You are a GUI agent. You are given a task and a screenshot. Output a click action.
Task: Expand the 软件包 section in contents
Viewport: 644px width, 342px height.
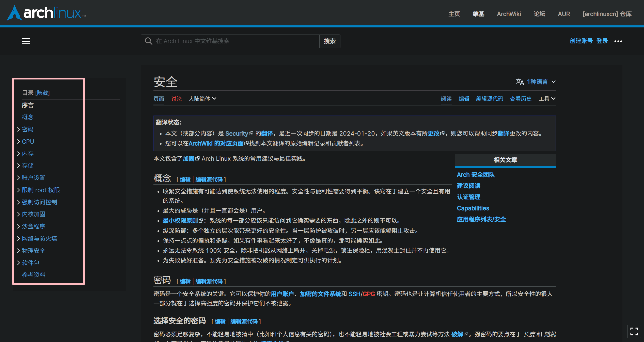[x=19, y=263]
